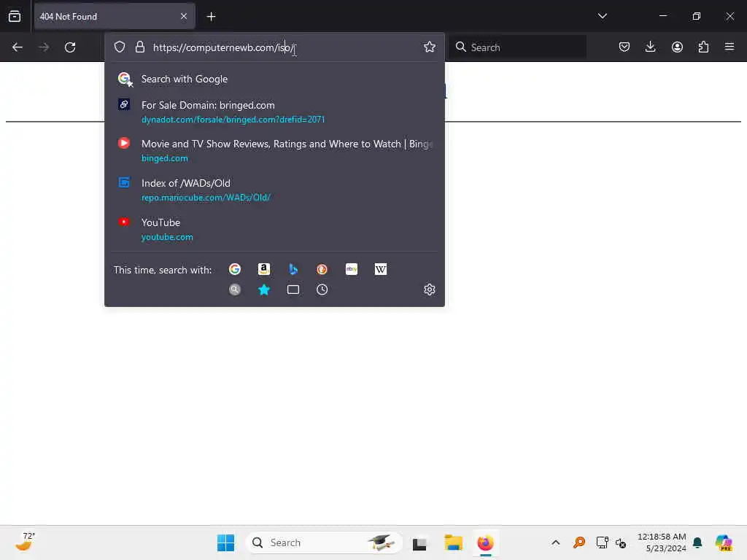
Task: Open the Firefox account menu
Action: [x=677, y=47]
